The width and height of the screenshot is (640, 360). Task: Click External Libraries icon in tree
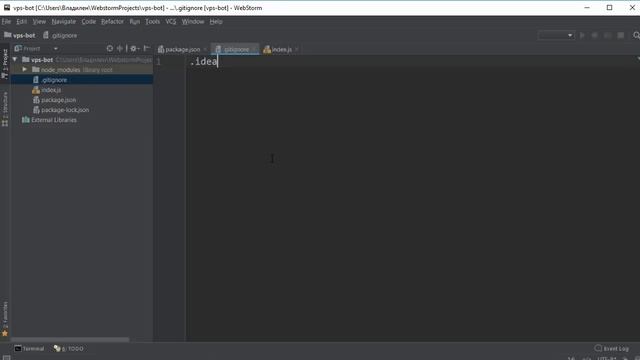[26, 120]
